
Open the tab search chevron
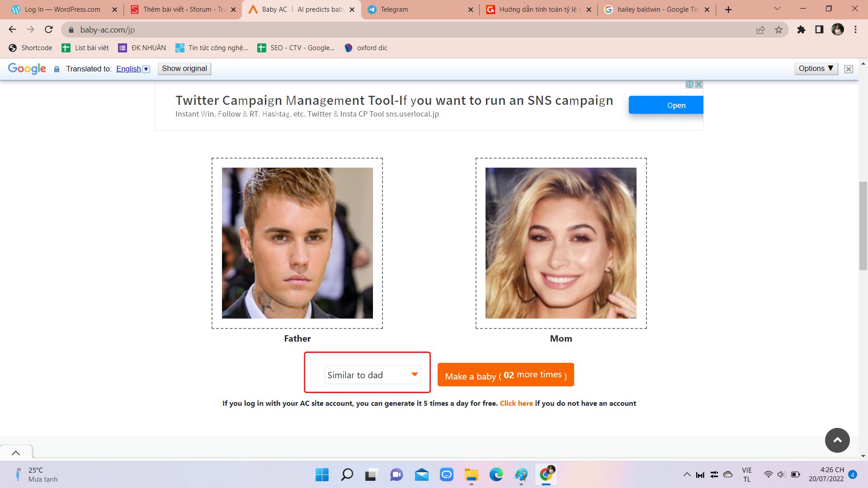[x=777, y=9]
